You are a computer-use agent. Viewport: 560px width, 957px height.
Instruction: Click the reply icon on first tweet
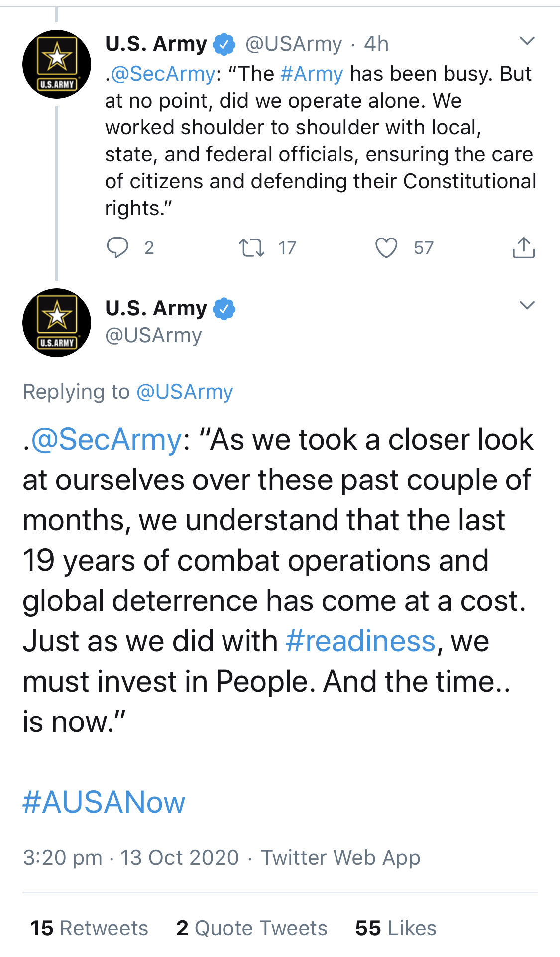coord(117,247)
